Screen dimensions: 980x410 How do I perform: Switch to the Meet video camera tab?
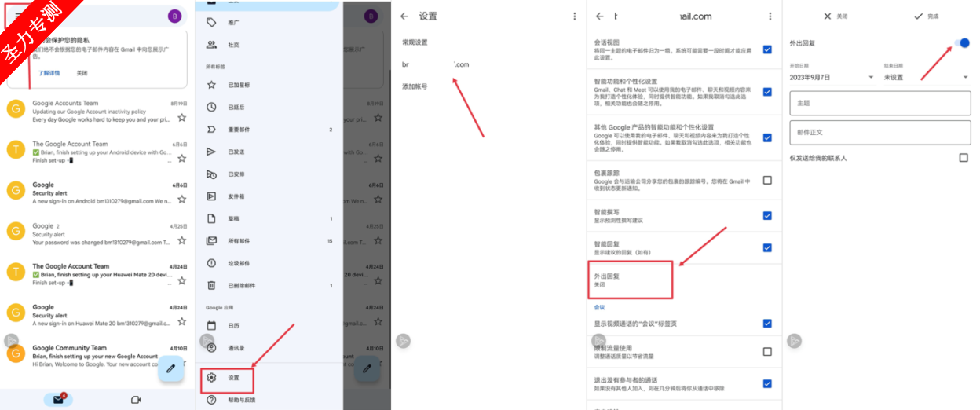pyautogui.click(x=135, y=400)
